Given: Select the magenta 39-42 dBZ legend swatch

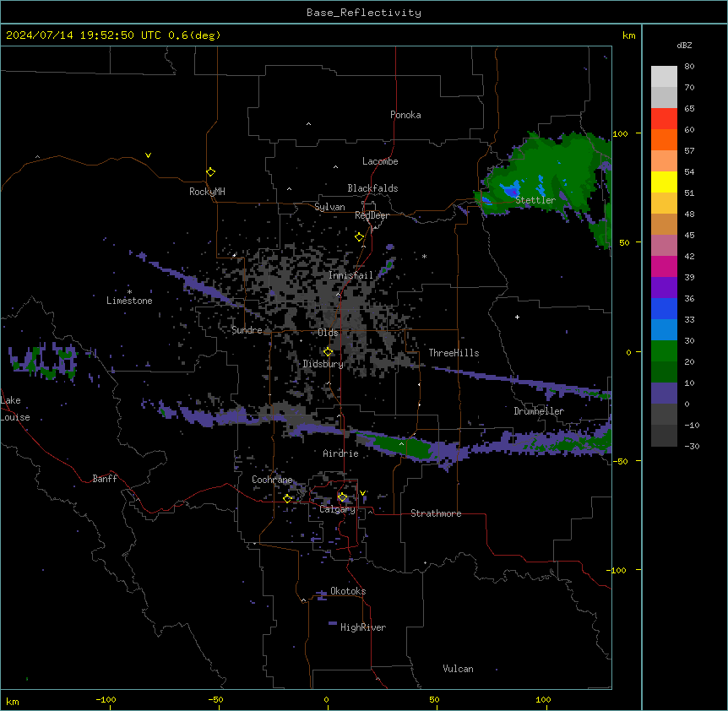Looking at the screenshot, I should coord(664,266).
